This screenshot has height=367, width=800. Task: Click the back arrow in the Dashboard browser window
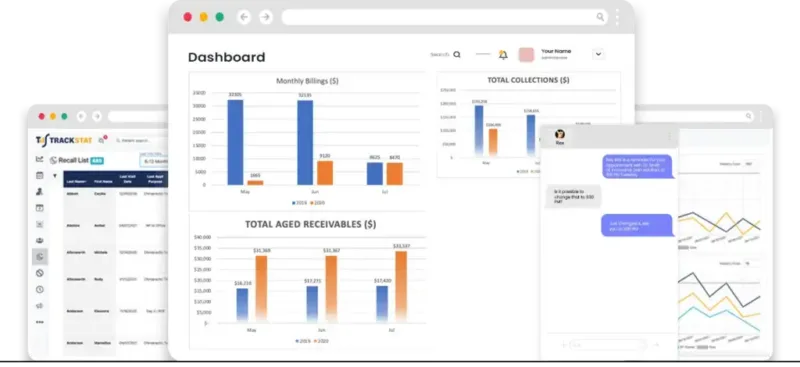[244, 17]
